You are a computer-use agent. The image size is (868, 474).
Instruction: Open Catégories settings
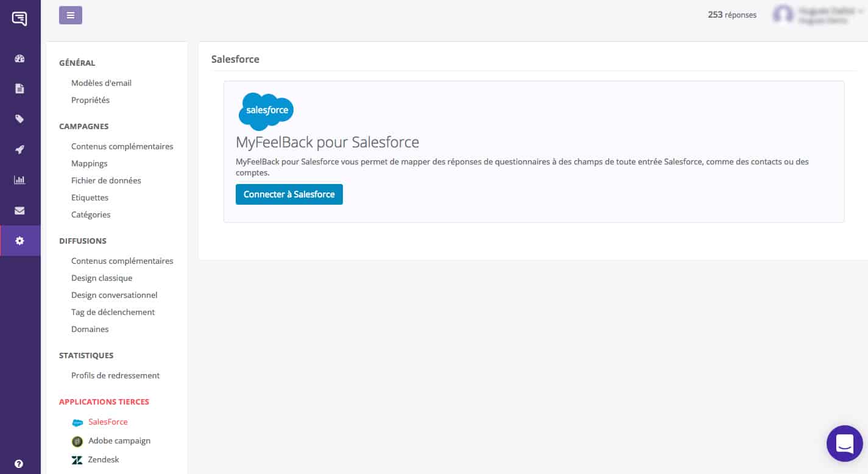[91, 214]
